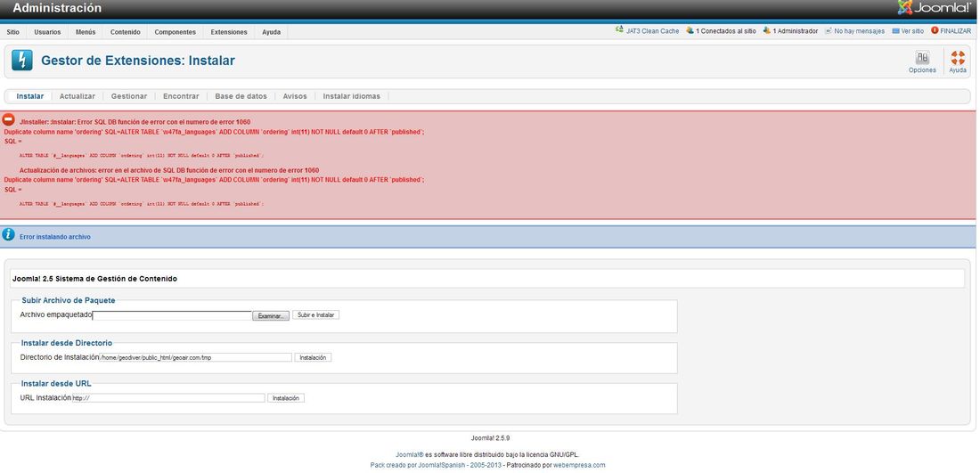Click the red FINALIZAR logout icon
980x473 pixels.
pyautogui.click(x=935, y=30)
